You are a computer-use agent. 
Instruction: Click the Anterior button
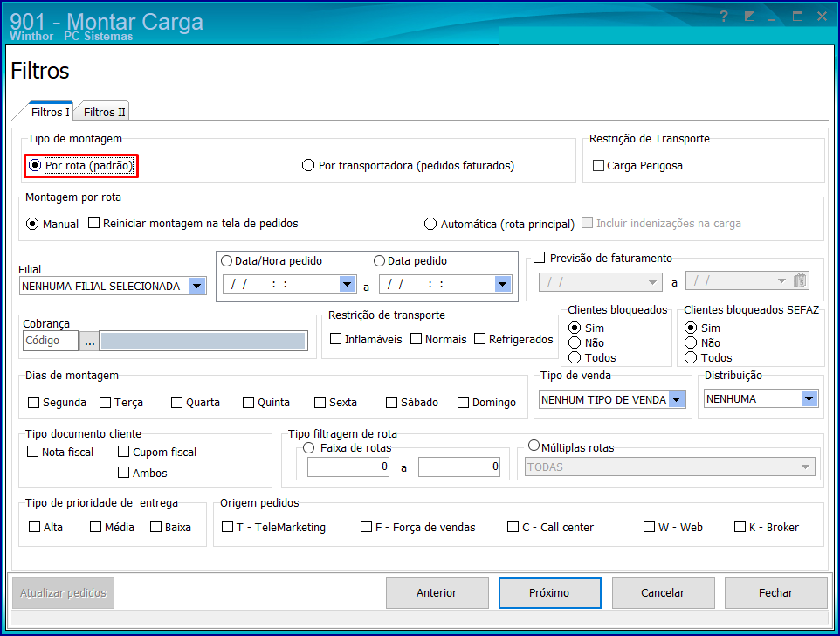tap(437, 592)
